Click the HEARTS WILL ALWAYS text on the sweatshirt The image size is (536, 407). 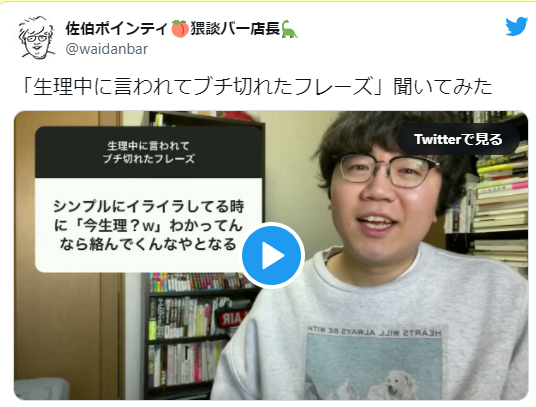(x=375, y=331)
